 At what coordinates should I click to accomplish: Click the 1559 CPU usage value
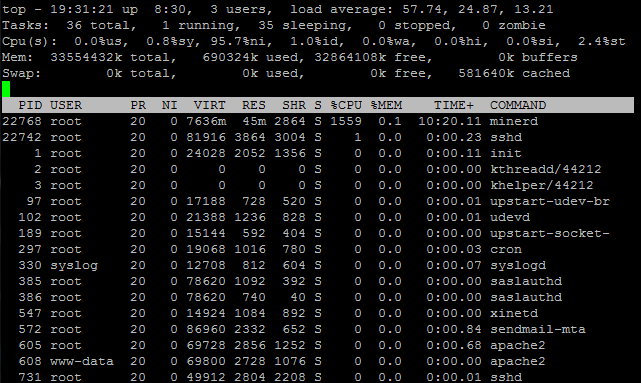tap(346, 121)
